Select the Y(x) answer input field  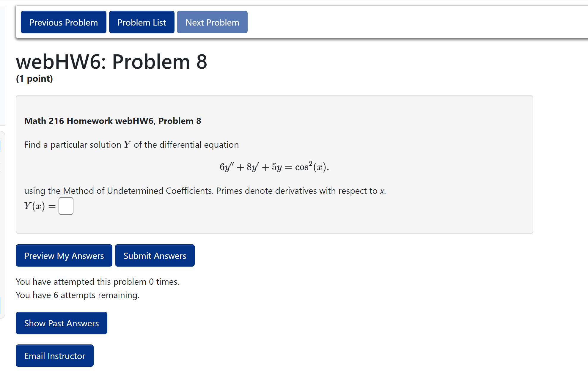pyautogui.click(x=66, y=206)
